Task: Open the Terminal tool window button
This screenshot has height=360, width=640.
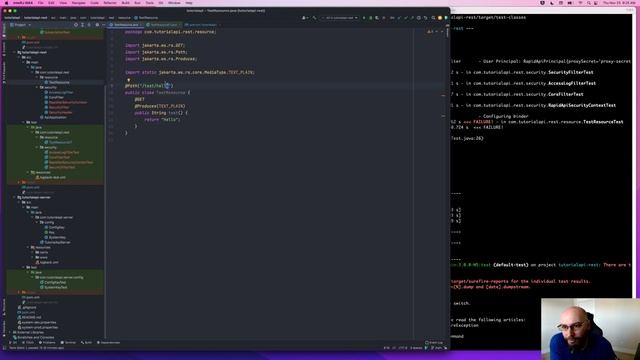Action: (x=69, y=342)
